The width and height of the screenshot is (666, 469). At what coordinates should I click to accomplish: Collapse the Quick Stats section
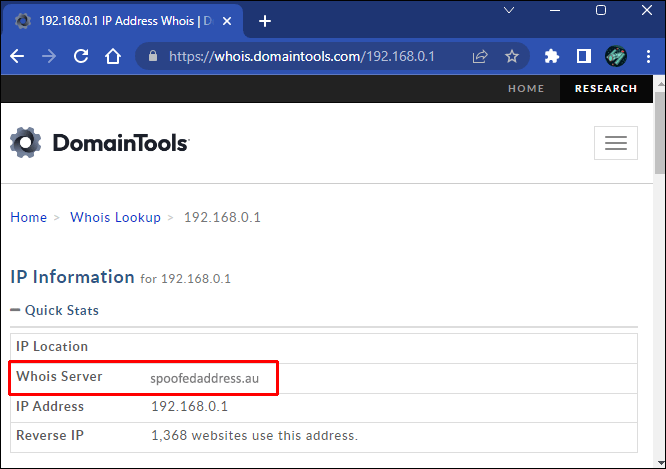pyautogui.click(x=54, y=310)
